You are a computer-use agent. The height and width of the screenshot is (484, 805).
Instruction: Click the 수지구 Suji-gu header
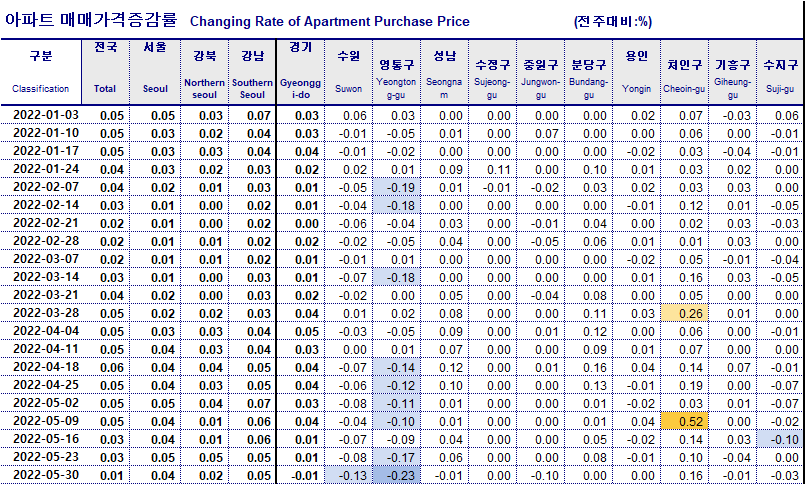click(780, 72)
